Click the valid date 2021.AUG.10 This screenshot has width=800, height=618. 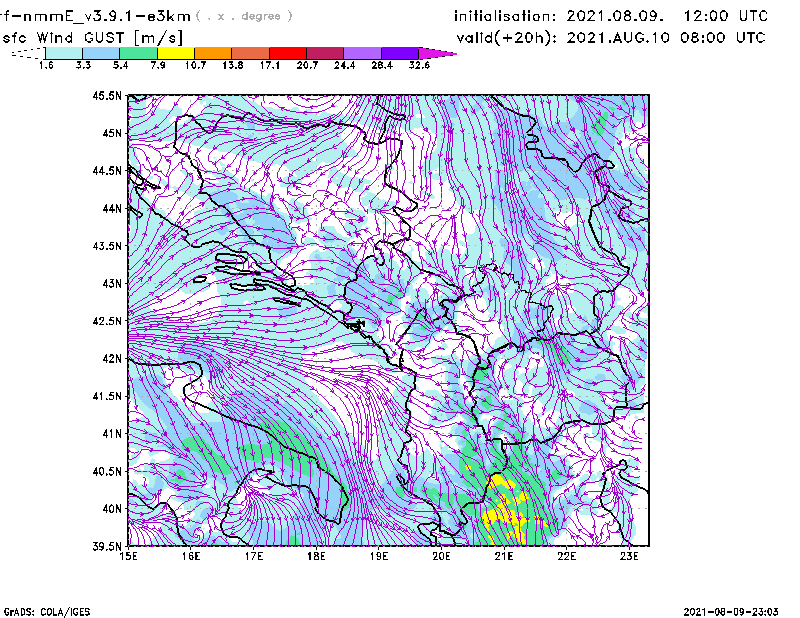point(618,38)
